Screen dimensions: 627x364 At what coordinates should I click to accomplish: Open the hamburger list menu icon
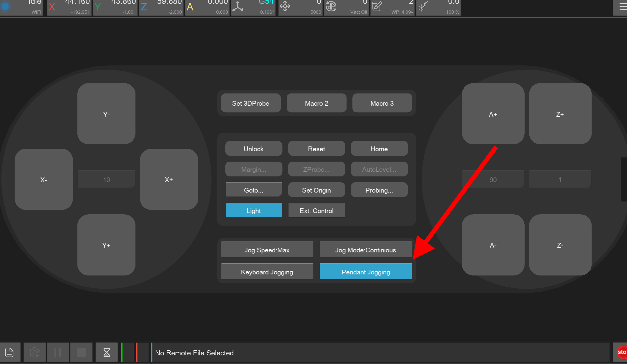622,7
